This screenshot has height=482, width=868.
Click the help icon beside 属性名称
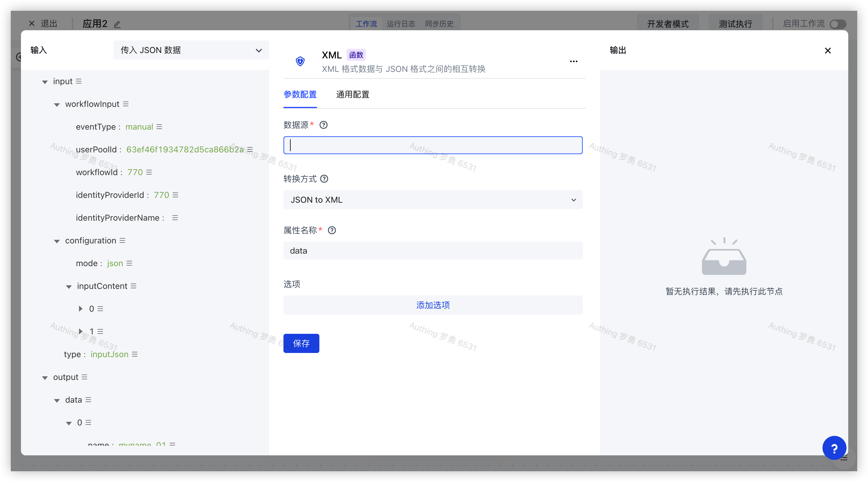click(x=332, y=230)
